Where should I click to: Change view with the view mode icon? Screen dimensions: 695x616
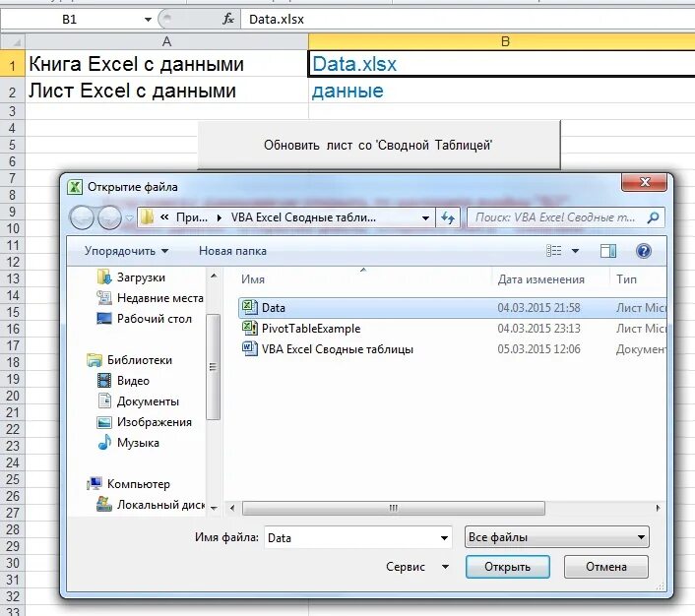[x=553, y=251]
